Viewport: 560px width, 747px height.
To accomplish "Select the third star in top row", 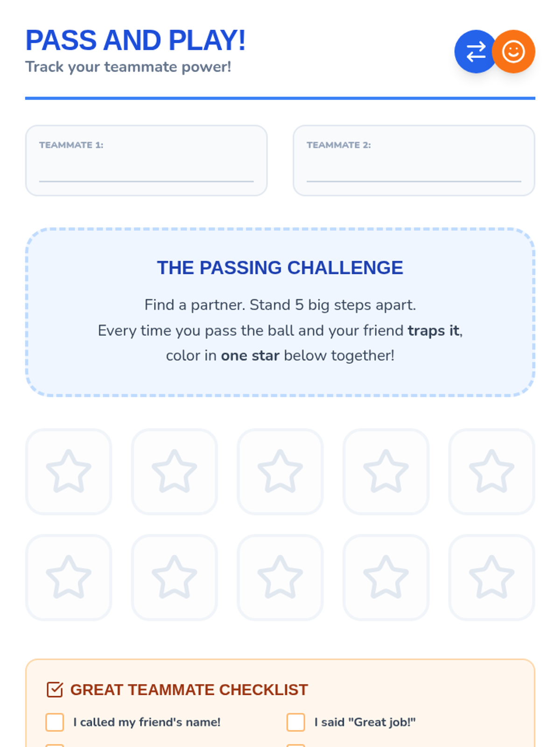I will click(x=280, y=472).
